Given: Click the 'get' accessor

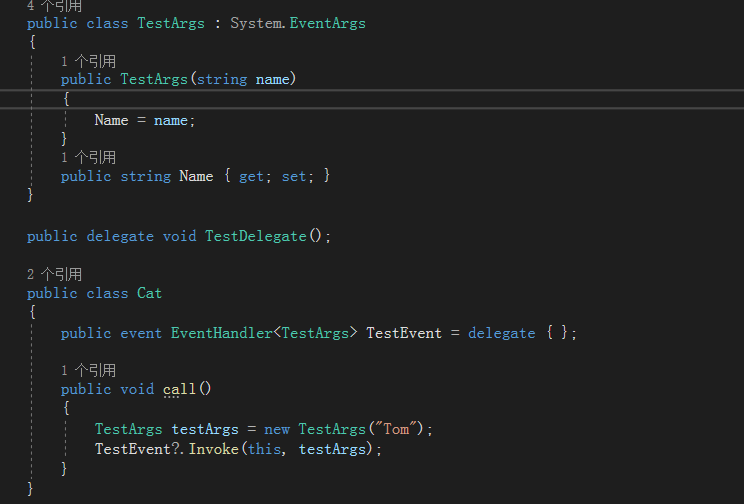Looking at the screenshot, I should [251, 177].
